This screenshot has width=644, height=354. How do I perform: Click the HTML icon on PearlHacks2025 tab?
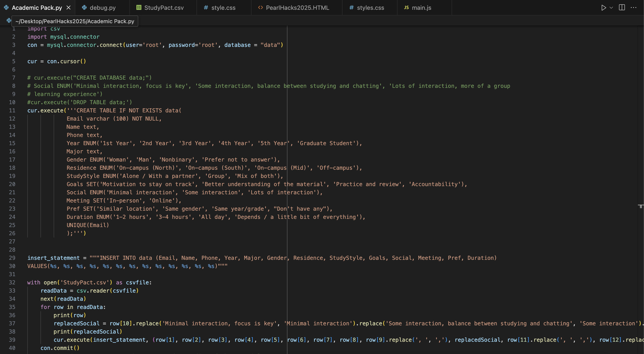coord(261,8)
